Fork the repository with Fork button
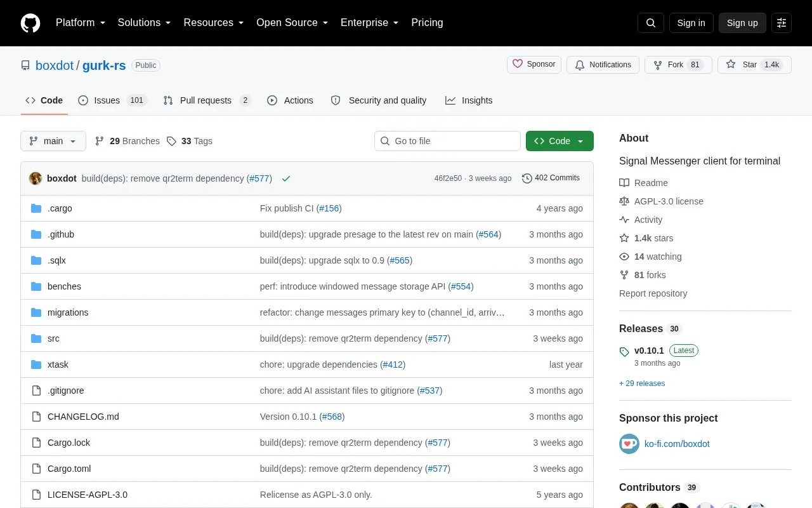 pos(678,65)
